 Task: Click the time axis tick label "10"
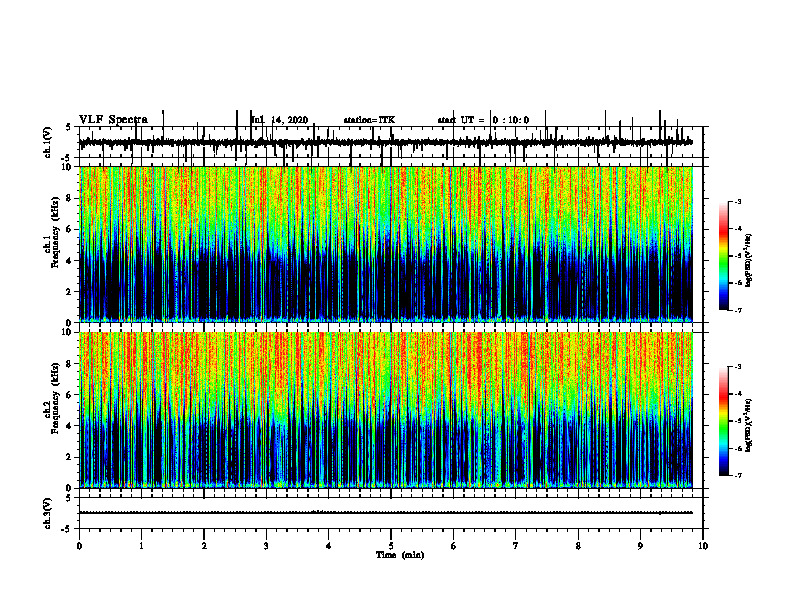point(703,546)
